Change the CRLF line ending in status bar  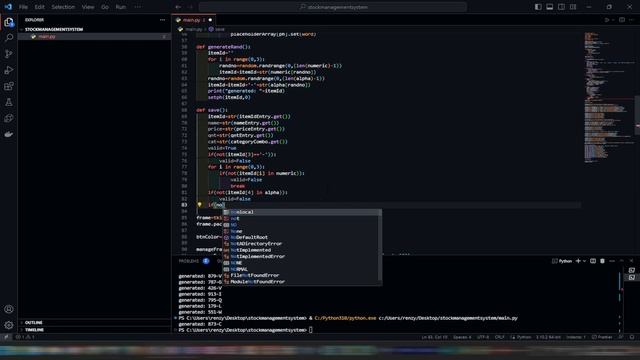pos(500,337)
